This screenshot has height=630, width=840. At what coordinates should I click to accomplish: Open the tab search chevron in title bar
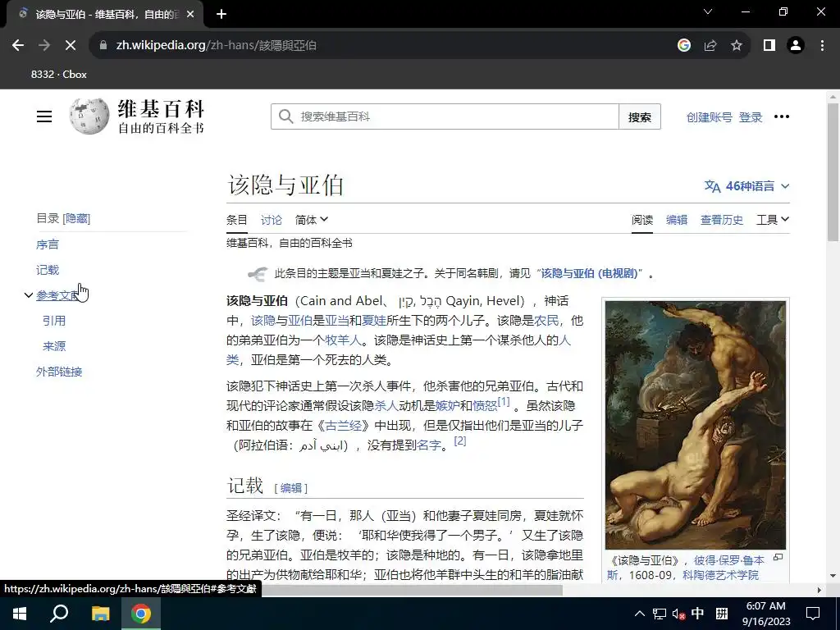pos(708,11)
